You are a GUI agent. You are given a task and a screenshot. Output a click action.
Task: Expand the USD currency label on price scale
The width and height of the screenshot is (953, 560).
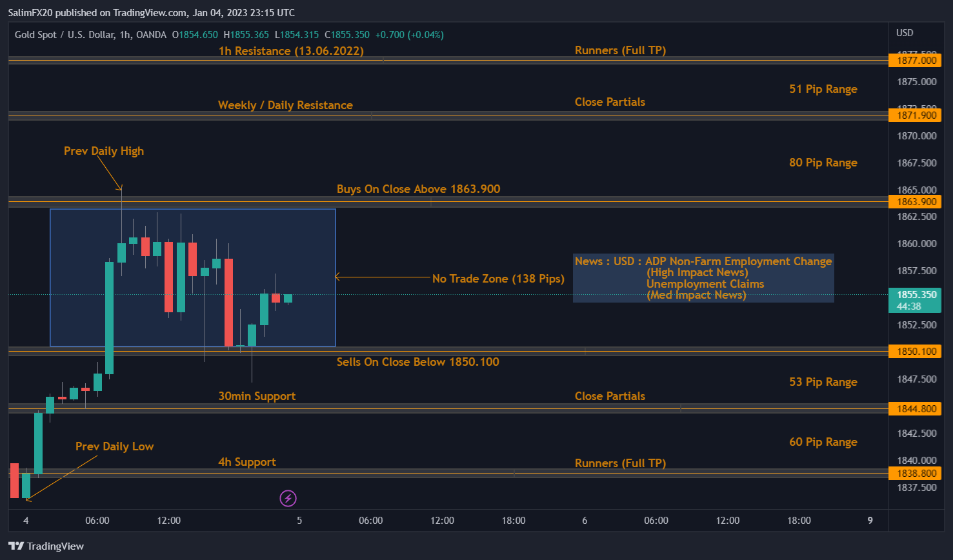click(x=903, y=32)
